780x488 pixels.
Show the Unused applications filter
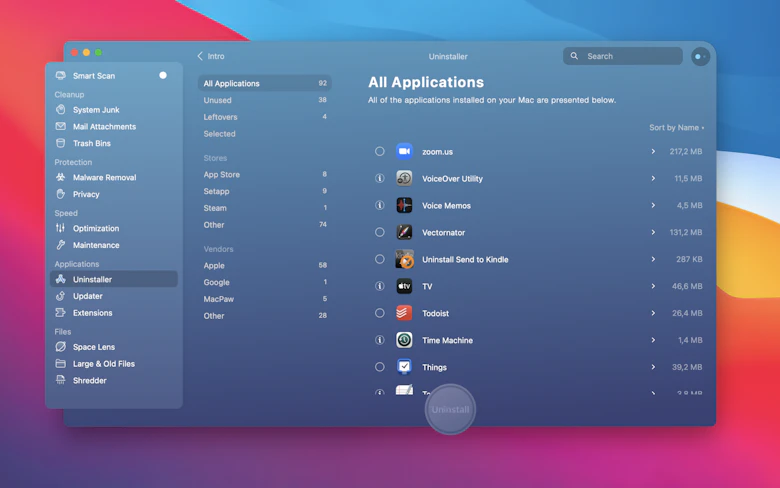pyautogui.click(x=218, y=100)
